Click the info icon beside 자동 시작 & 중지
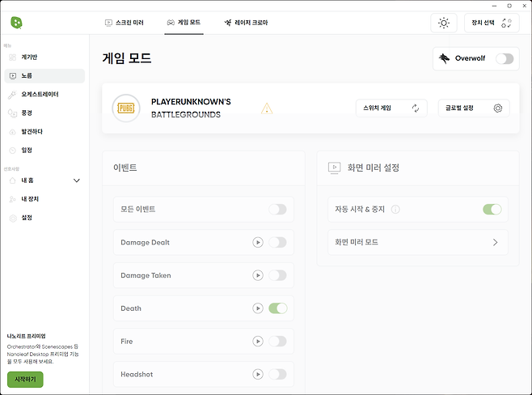532x395 pixels. pyautogui.click(x=395, y=209)
